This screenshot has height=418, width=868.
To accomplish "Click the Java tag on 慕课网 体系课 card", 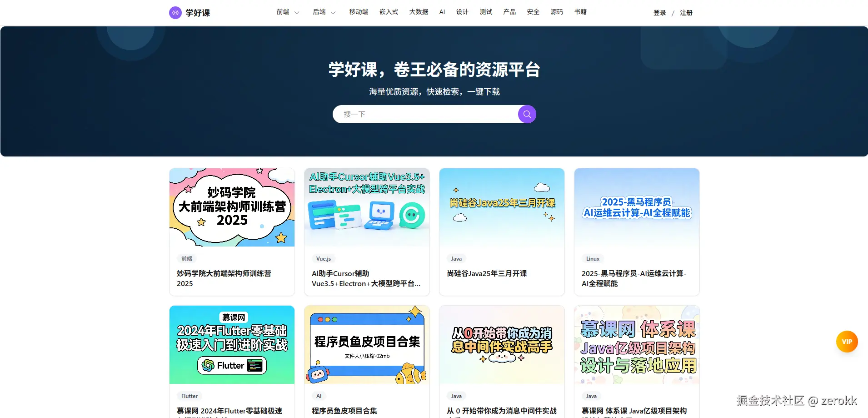I will tap(591, 396).
